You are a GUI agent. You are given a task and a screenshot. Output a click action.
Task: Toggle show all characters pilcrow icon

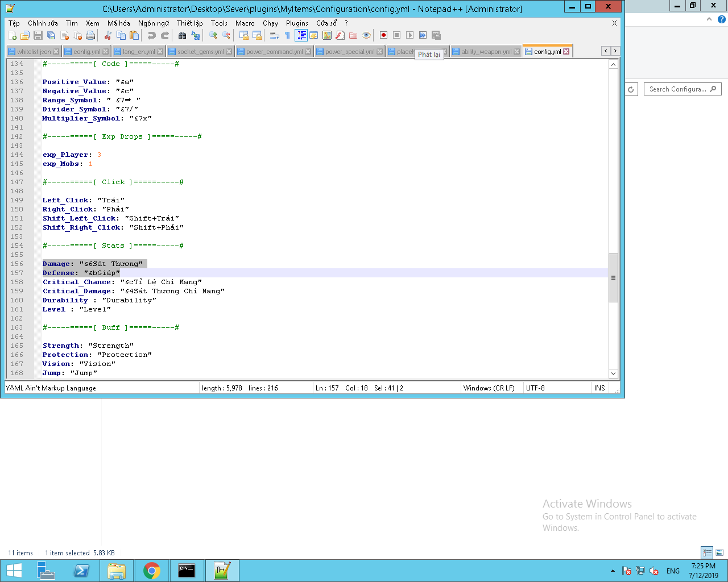[x=288, y=35]
